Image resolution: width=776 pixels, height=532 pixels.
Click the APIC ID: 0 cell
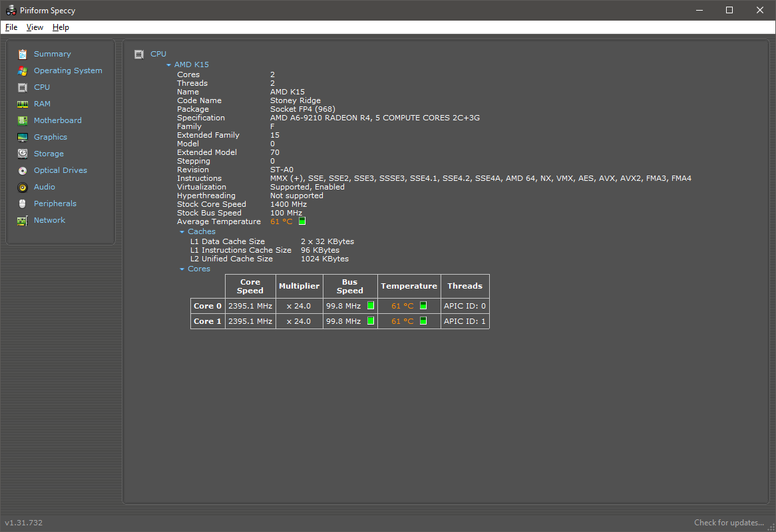coord(465,306)
